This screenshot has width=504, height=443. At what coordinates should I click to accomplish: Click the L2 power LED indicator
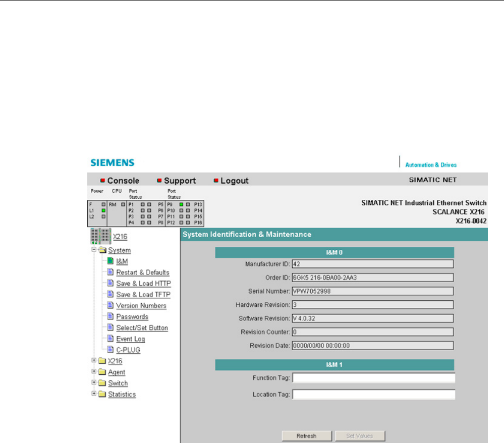tap(103, 216)
